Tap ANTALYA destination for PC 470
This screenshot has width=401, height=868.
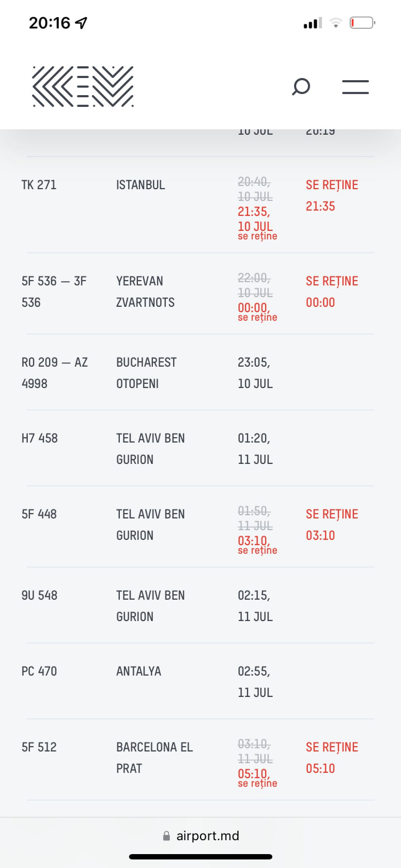click(x=138, y=671)
